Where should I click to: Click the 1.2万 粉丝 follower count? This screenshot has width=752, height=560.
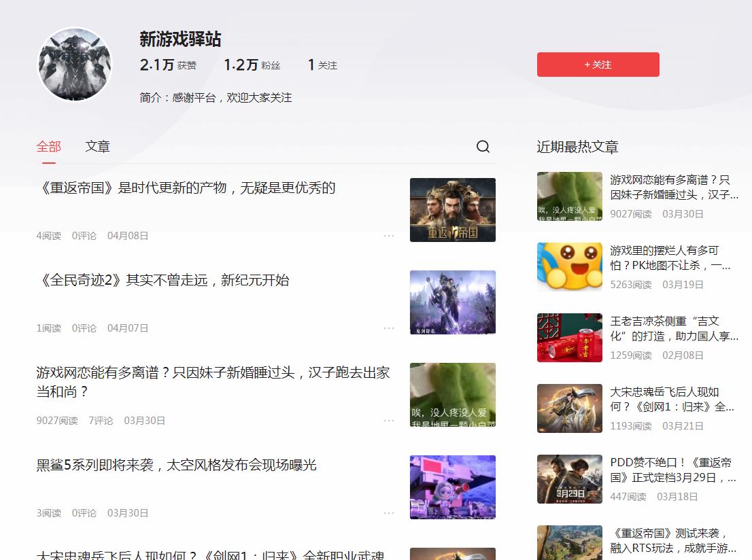click(x=252, y=65)
